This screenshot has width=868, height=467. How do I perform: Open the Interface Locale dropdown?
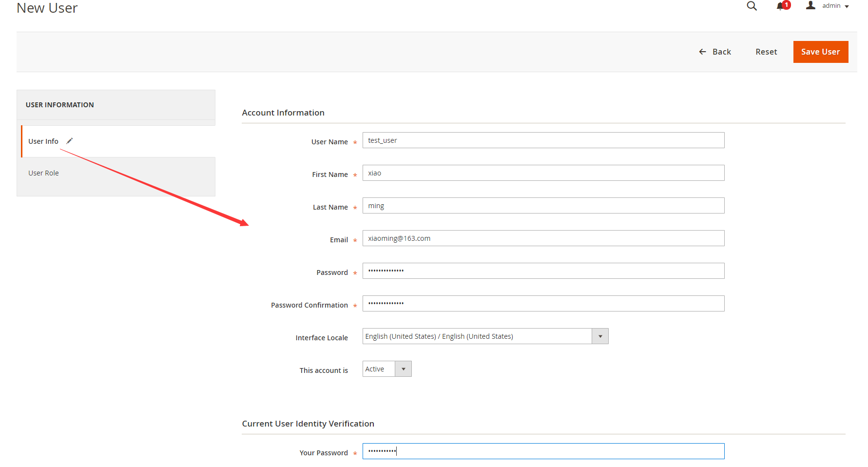tap(485, 336)
